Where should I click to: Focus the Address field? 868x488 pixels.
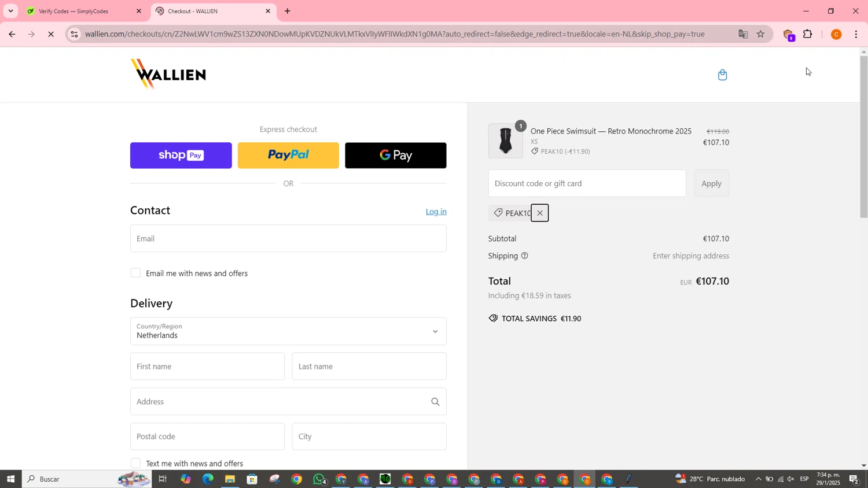pyautogui.click(x=288, y=401)
